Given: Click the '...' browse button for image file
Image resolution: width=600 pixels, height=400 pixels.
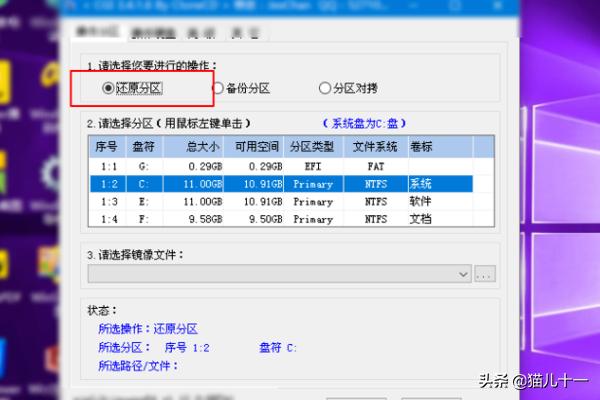Looking at the screenshot, I should pos(485,273).
